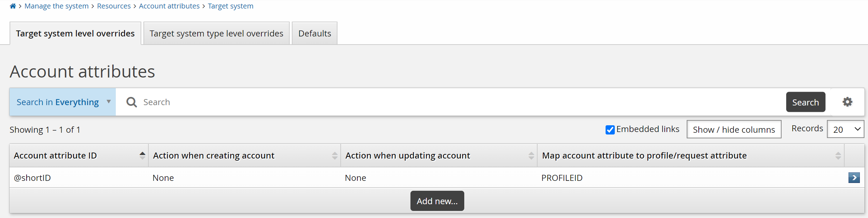Open the Records per page dropdown

(x=845, y=130)
